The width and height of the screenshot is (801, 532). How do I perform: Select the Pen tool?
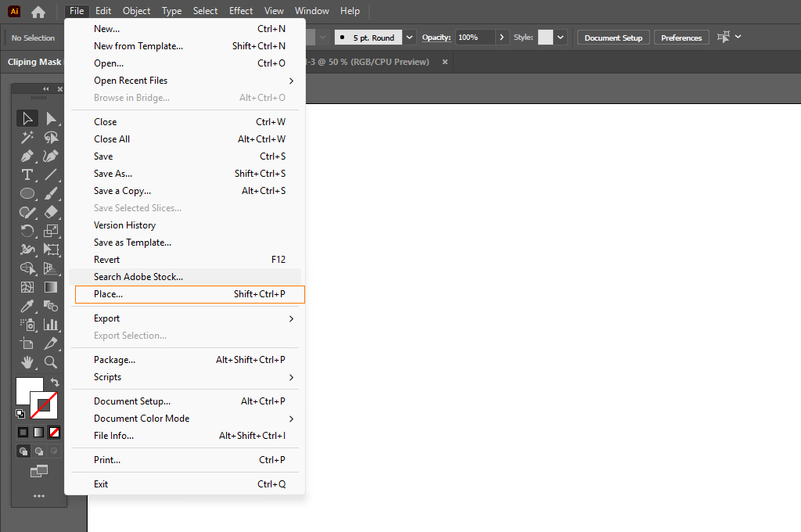[27, 156]
